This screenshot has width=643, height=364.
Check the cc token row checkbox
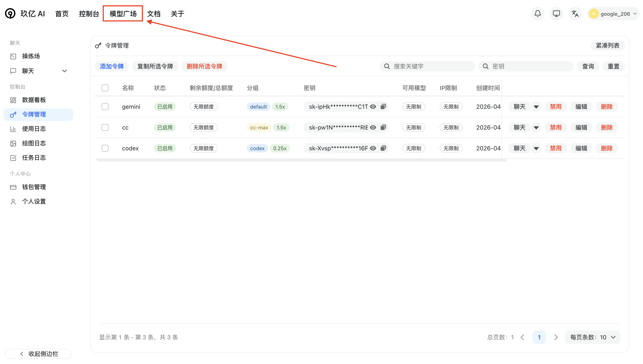coord(105,127)
